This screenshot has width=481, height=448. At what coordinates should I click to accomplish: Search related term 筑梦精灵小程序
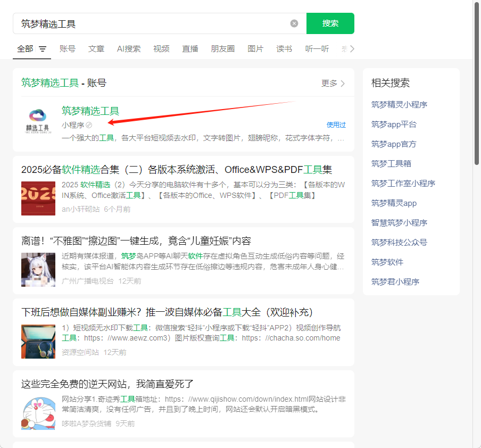tap(399, 105)
